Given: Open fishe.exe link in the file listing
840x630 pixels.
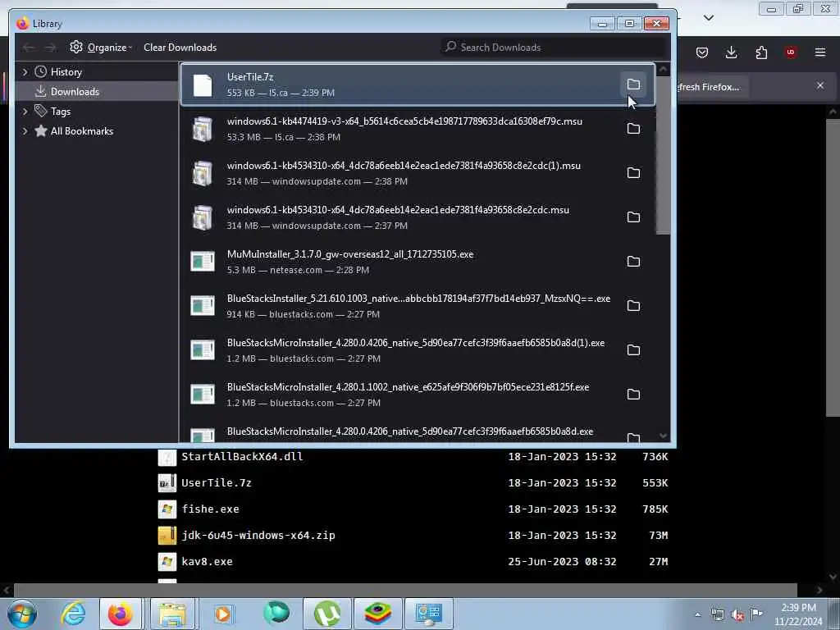Looking at the screenshot, I should [x=210, y=509].
